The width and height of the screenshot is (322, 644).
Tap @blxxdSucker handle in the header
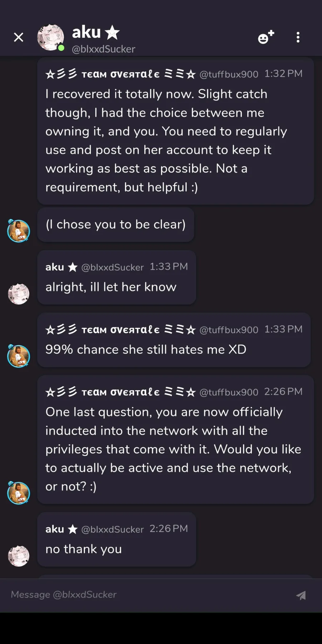(103, 49)
